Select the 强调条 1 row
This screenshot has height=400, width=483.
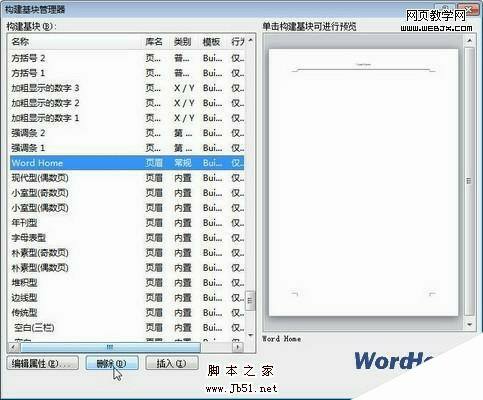(127, 148)
